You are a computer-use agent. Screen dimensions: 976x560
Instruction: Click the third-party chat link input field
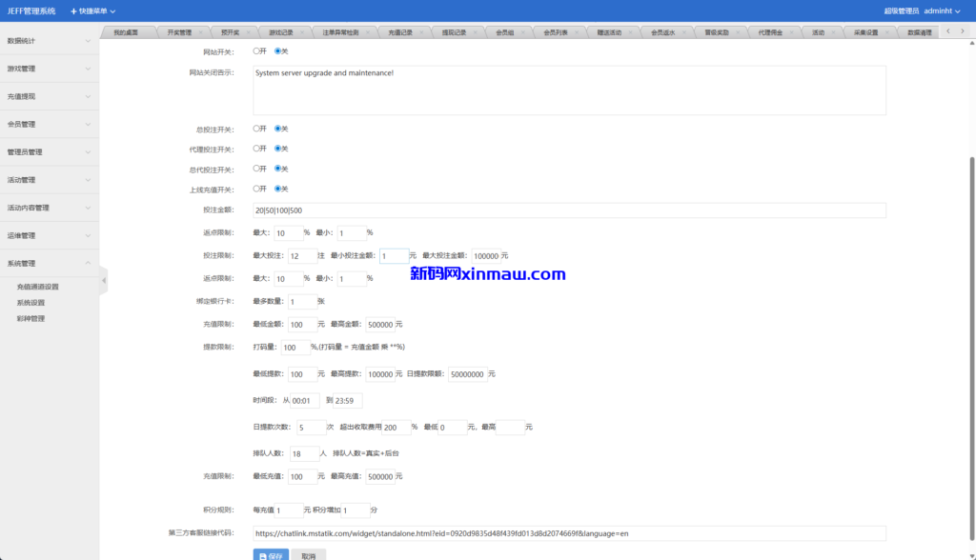tap(567, 532)
